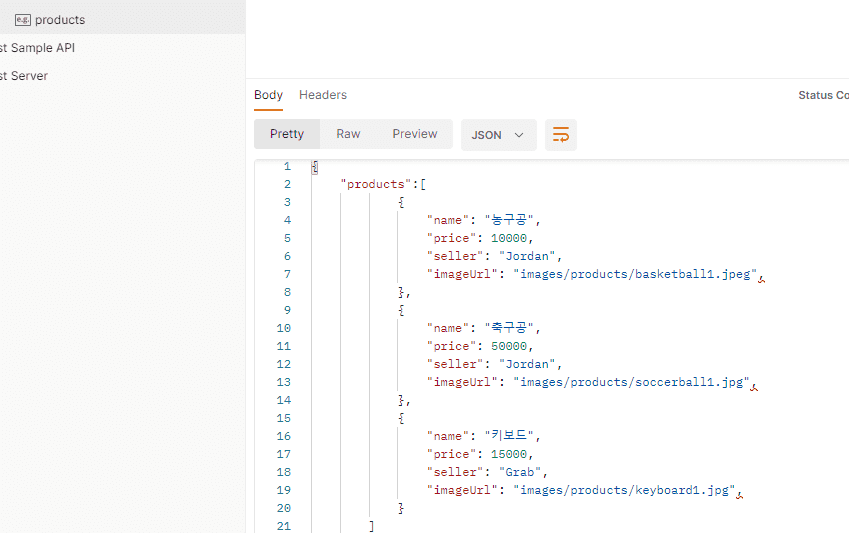Switch to Preview view
The width and height of the screenshot is (849, 533).
pyautogui.click(x=415, y=134)
